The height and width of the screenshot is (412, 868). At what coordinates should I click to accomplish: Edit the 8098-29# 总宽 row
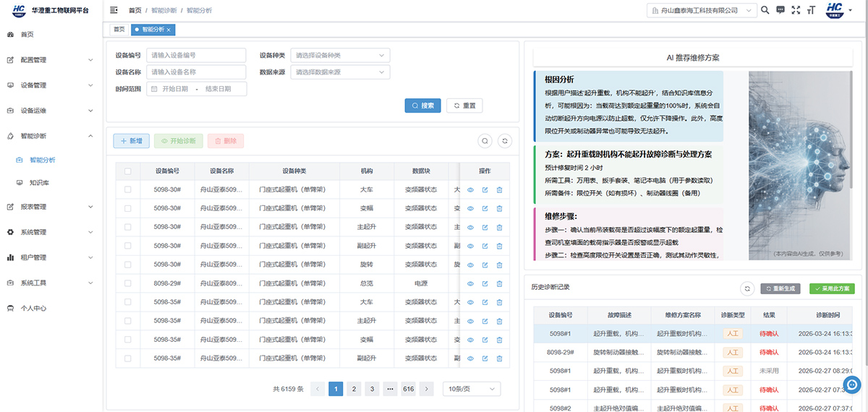click(x=485, y=283)
